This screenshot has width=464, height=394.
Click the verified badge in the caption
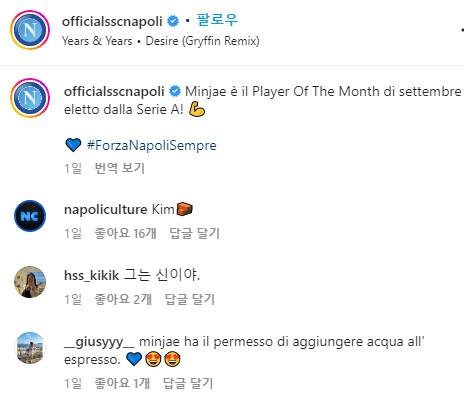click(x=175, y=91)
